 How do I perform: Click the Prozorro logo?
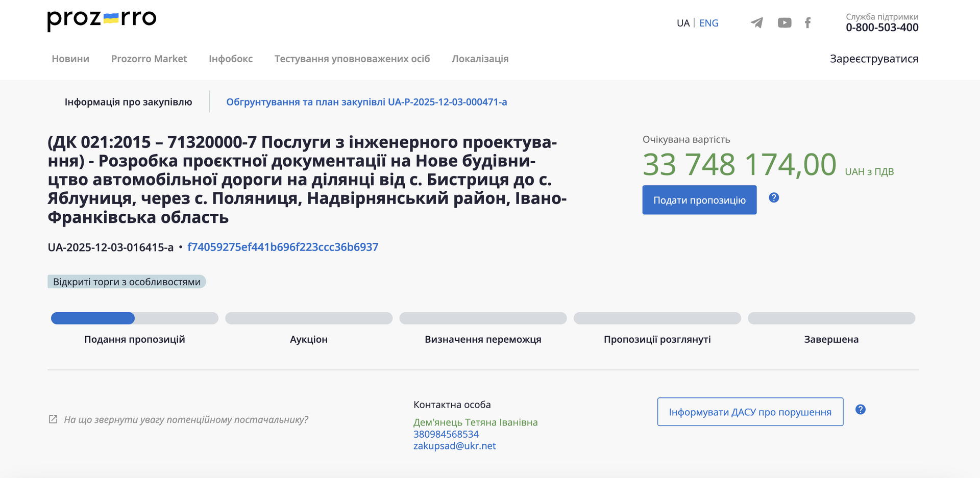click(x=101, y=19)
